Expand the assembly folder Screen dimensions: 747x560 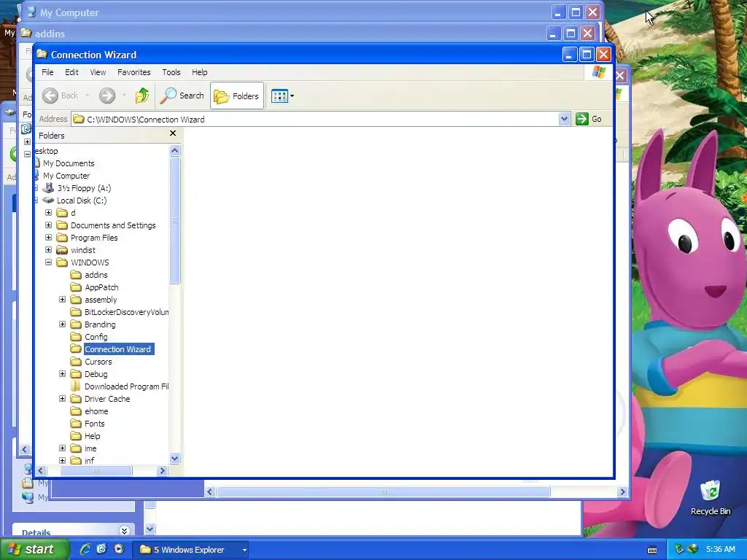pos(63,300)
